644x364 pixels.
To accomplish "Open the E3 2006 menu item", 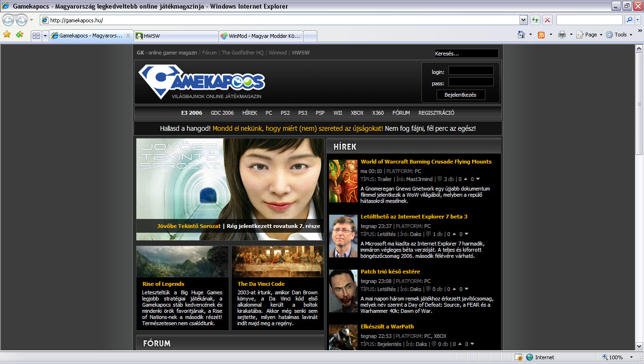I will point(192,113).
